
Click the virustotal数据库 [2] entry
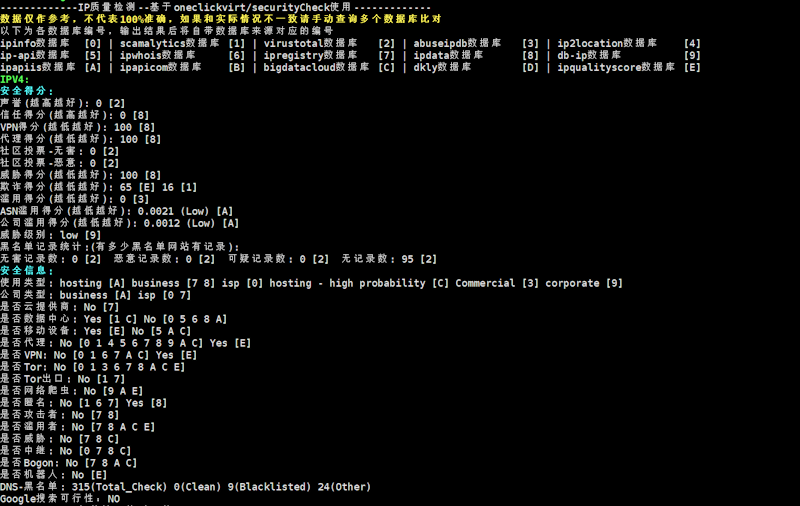coord(329,43)
